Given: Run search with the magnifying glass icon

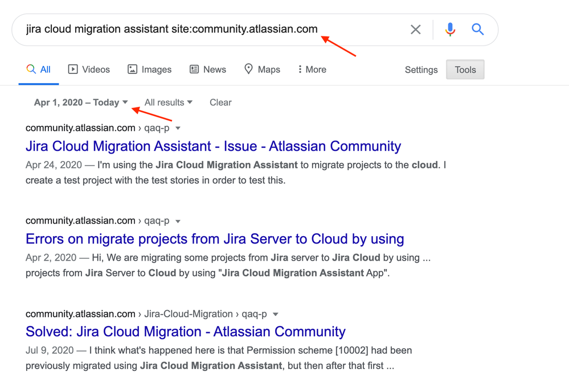Looking at the screenshot, I should coord(477,29).
